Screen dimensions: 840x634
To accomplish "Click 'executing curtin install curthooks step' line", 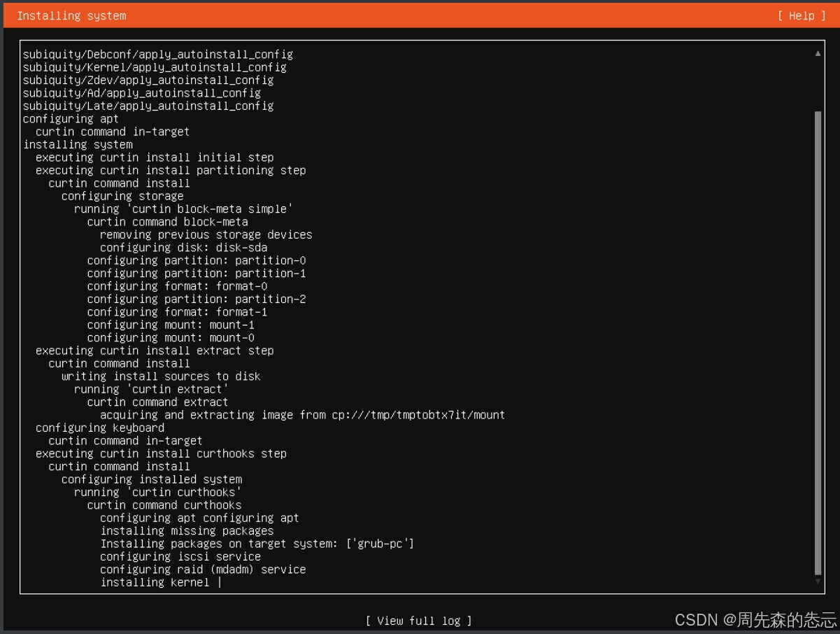I will (x=162, y=454).
